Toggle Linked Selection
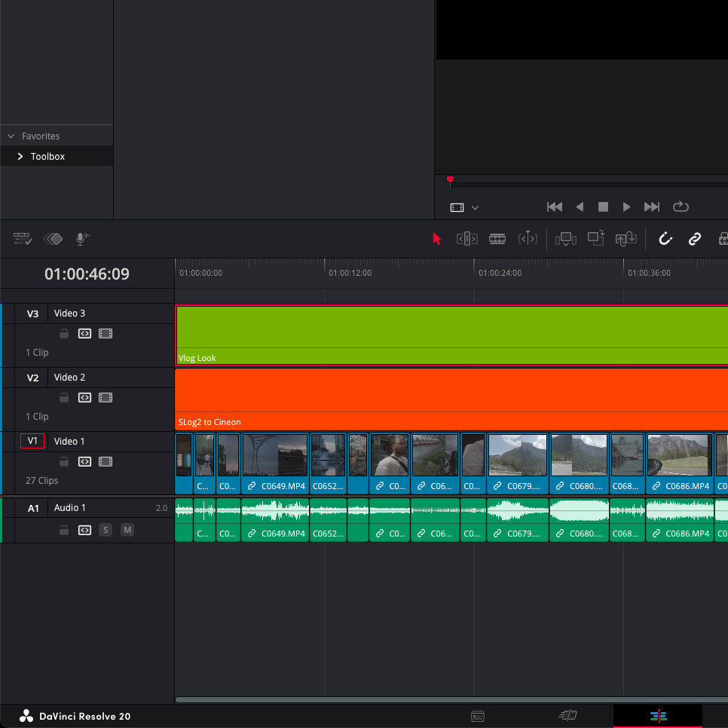Viewport: 728px width, 728px height. coord(694,239)
